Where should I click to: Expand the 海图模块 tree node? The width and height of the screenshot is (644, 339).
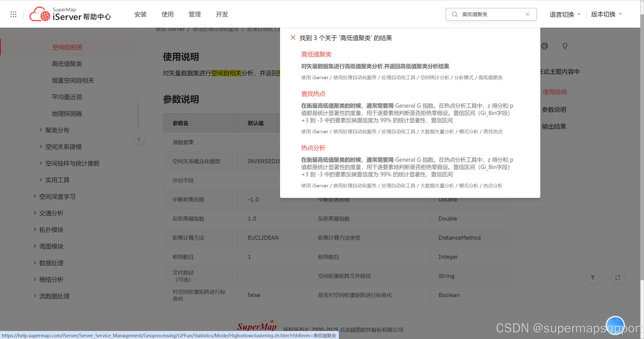click(x=35, y=246)
